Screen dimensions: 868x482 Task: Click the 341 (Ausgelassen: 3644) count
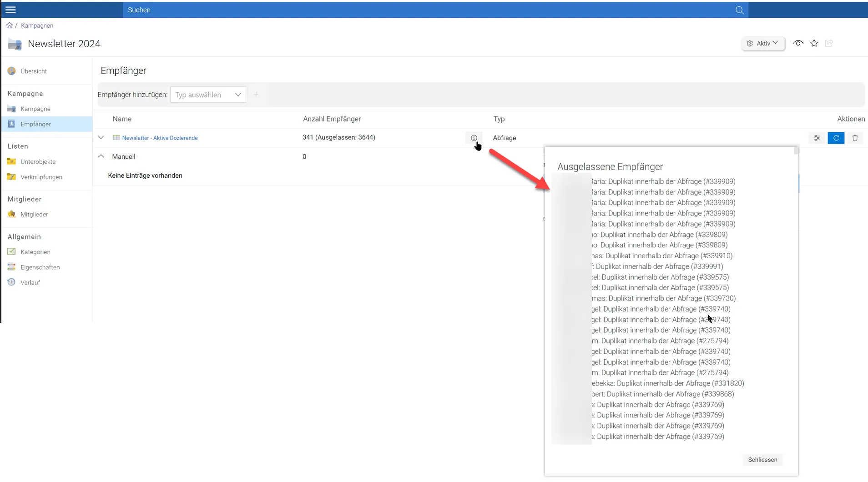[x=339, y=137]
